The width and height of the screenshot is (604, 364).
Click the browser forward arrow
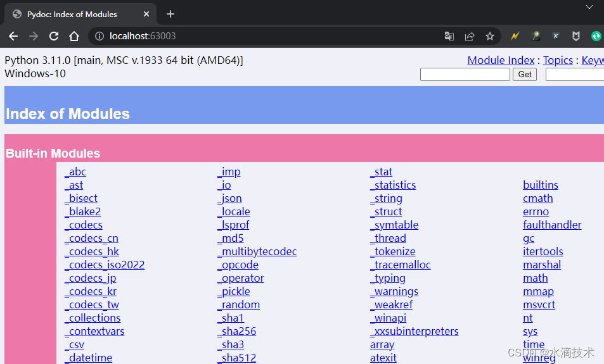(x=34, y=36)
